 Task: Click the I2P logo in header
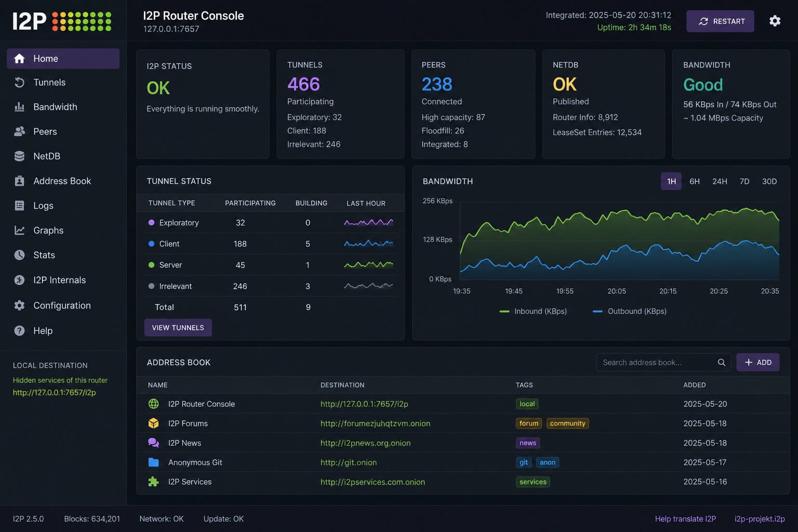point(62,21)
